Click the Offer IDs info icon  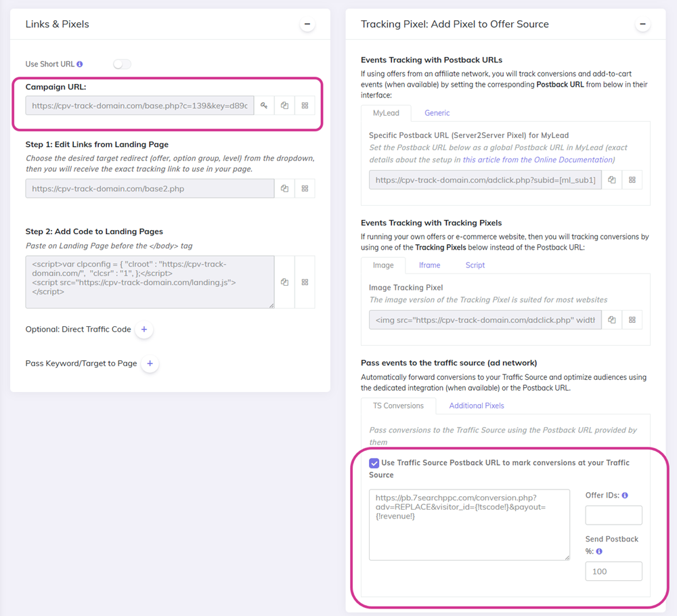pos(625,496)
